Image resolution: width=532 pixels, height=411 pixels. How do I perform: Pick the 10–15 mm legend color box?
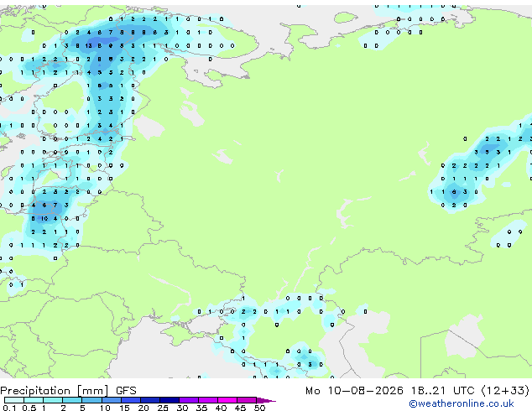point(111,400)
